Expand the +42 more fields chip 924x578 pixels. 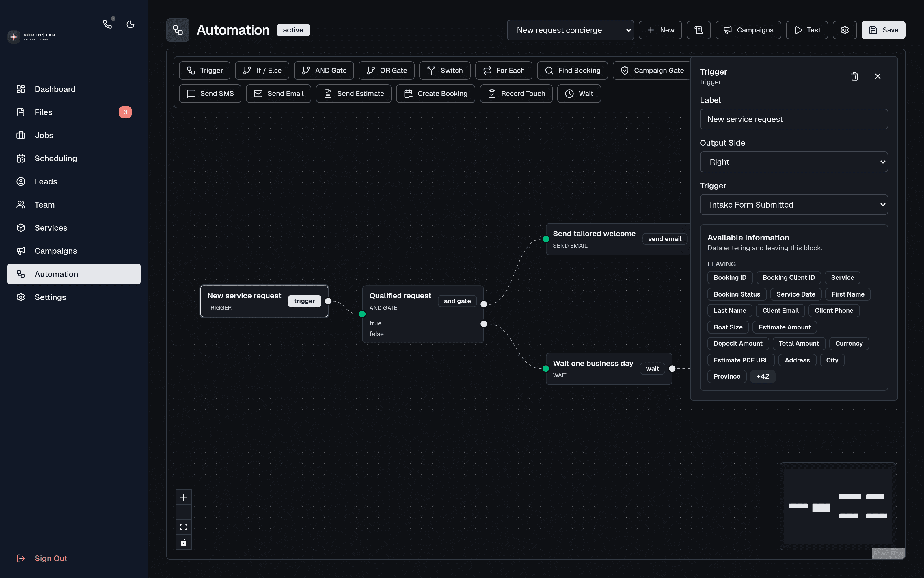coord(763,376)
